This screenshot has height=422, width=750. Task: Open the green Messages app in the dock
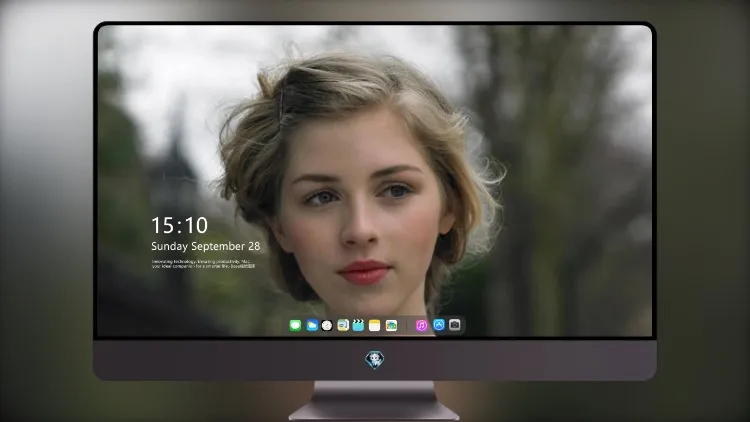295,325
